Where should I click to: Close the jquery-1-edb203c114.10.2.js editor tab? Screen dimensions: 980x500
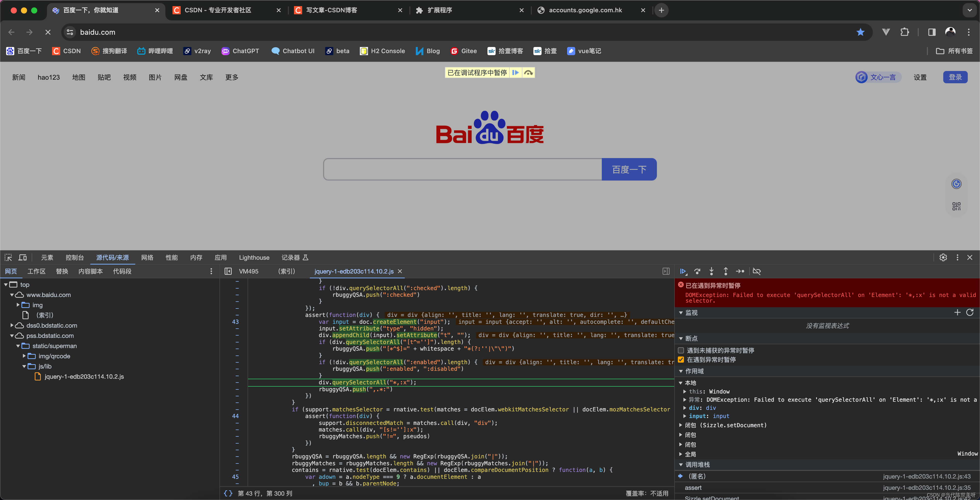pos(400,271)
